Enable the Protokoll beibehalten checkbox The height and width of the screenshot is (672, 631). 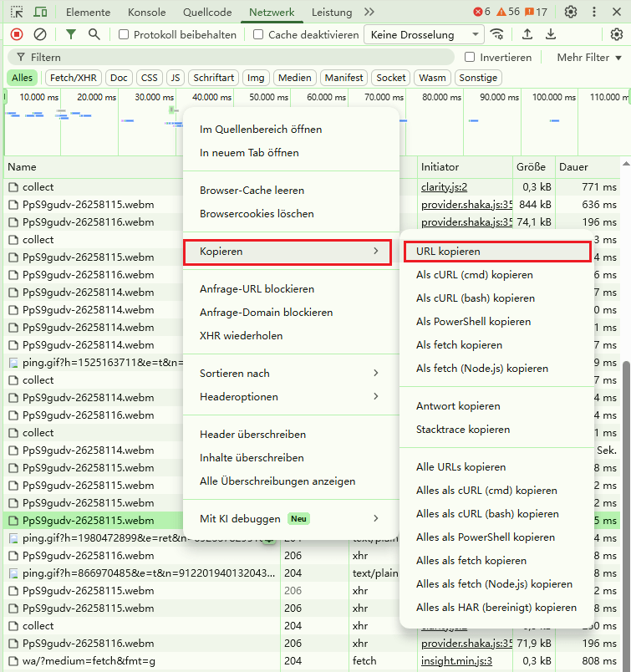point(124,34)
